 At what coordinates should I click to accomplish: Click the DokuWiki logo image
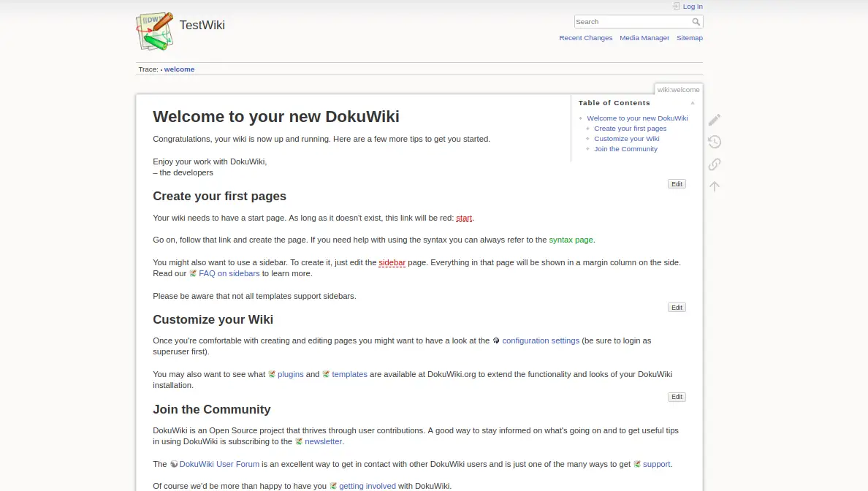[x=154, y=31]
